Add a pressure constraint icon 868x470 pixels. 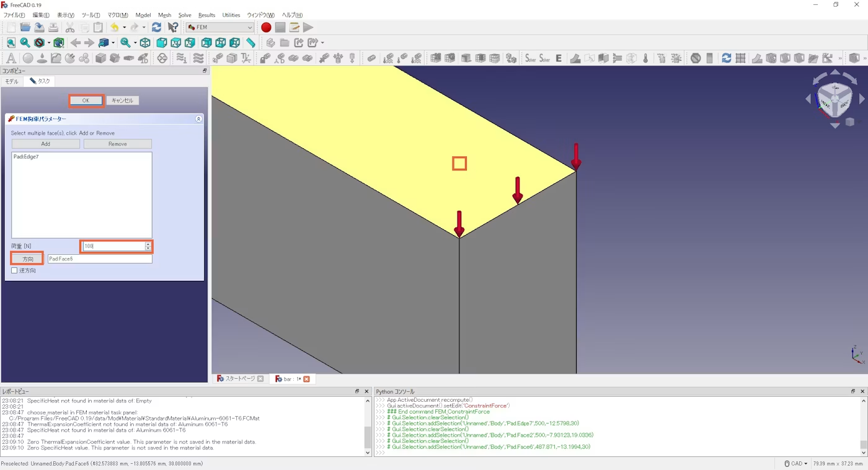pos(339,58)
